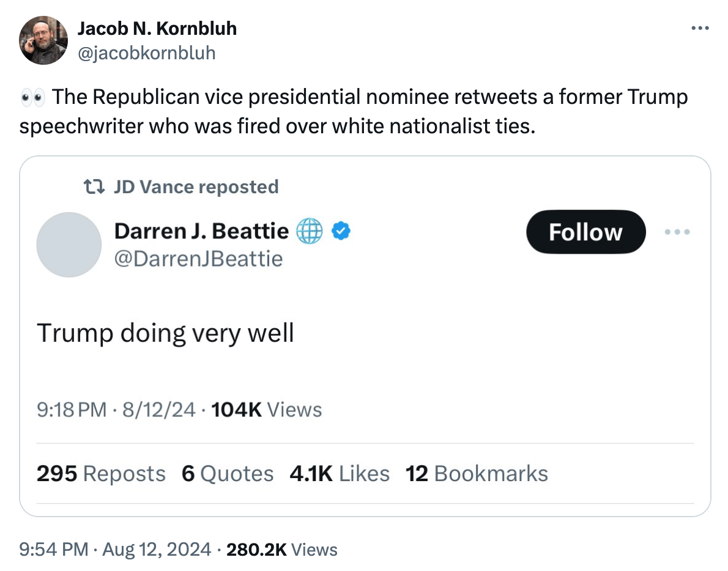
Task: Click Jacob N. Kornbluh's profile picture
Action: 43,40
